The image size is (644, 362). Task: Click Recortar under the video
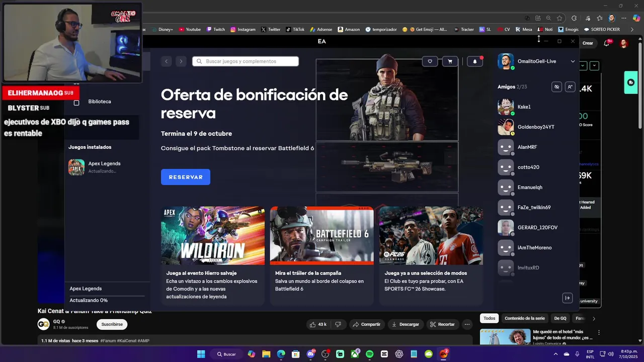click(x=442, y=324)
